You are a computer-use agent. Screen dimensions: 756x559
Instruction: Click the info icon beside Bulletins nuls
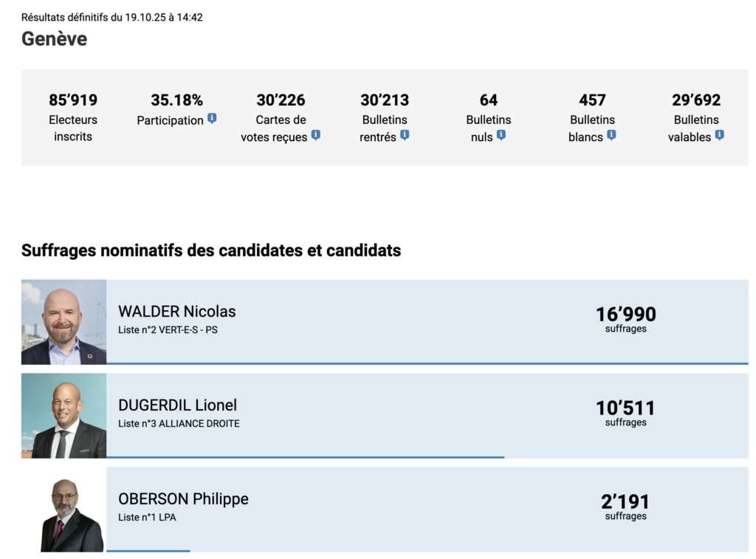click(x=501, y=135)
